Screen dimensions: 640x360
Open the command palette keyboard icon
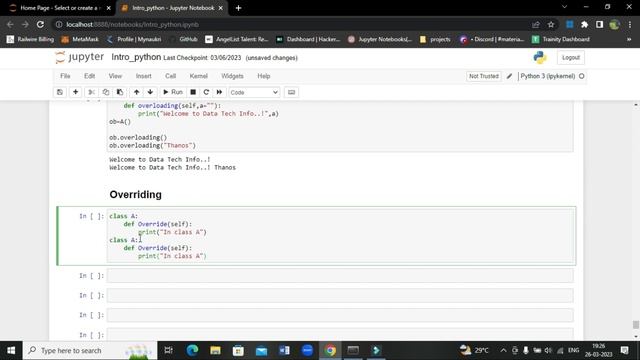point(291,92)
